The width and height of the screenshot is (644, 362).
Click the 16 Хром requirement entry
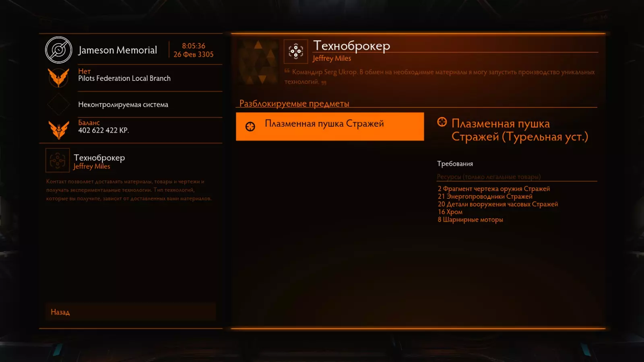click(450, 212)
